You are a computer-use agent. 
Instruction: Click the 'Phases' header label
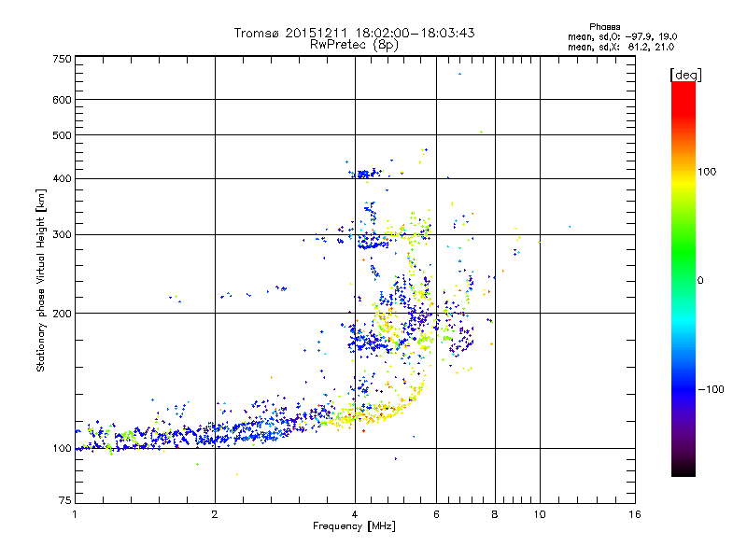pos(604,27)
